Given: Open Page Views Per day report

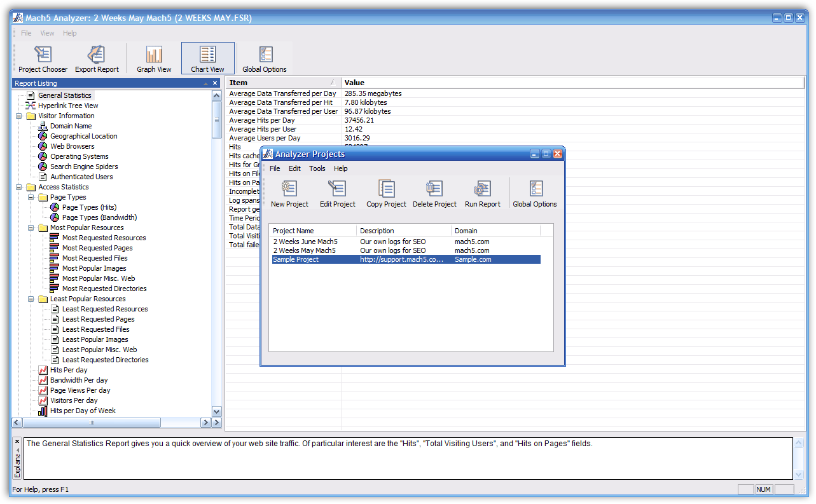Looking at the screenshot, I should point(80,390).
